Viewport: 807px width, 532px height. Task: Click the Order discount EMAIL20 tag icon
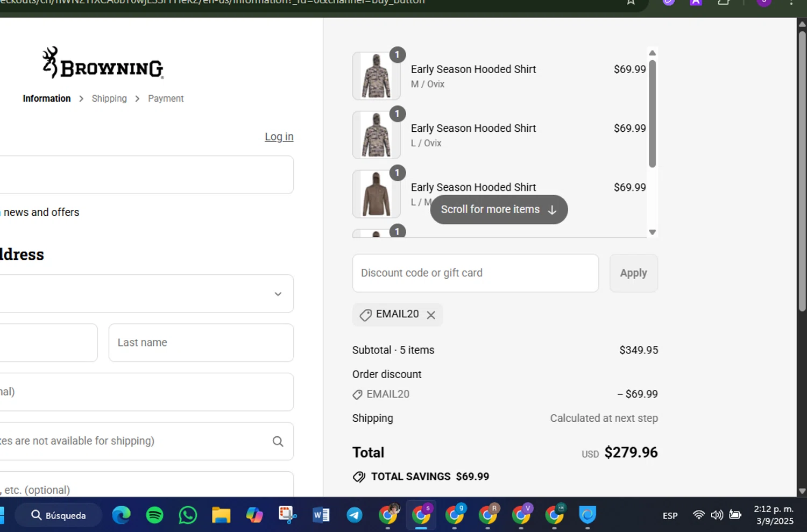[357, 395]
